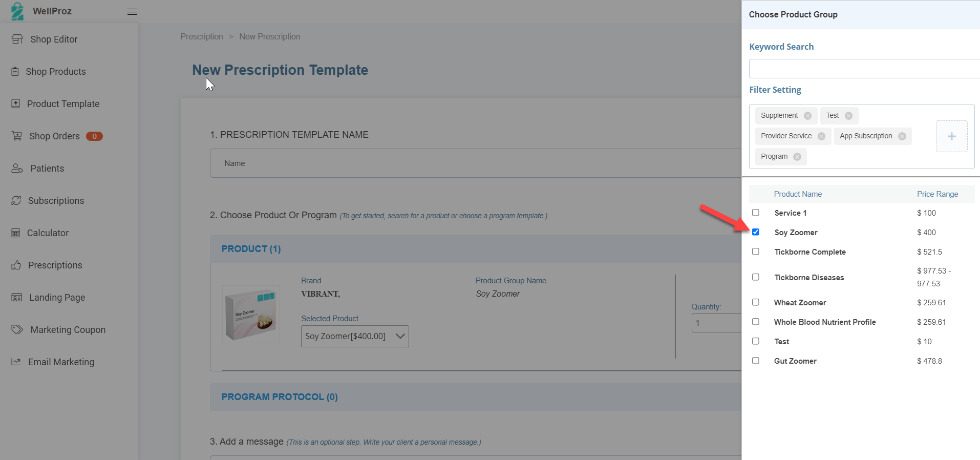Click the Soy Zoomer Product Group Name text
This screenshot has height=460, width=980.
(x=498, y=294)
